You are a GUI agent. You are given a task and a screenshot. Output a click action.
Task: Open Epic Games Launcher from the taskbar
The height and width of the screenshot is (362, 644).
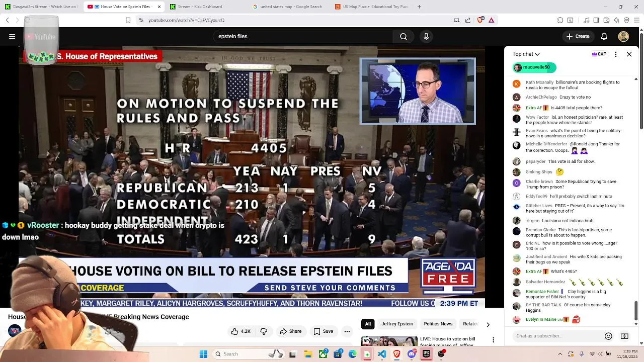point(426,354)
